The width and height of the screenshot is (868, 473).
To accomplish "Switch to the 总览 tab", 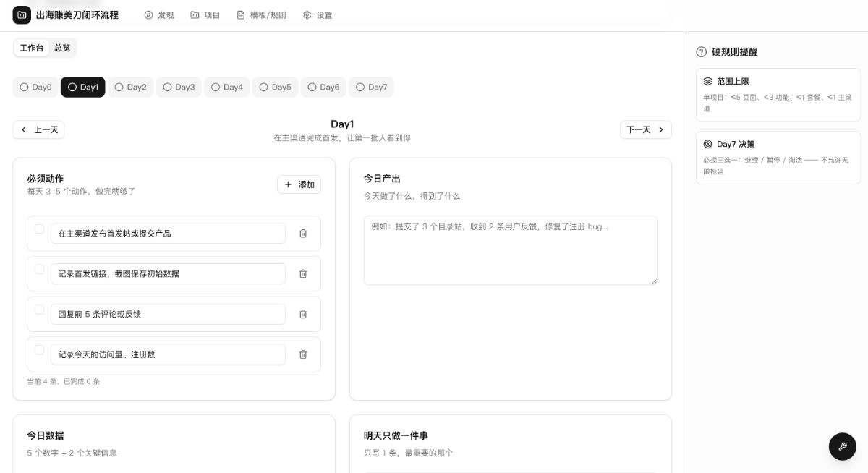I will [61, 48].
